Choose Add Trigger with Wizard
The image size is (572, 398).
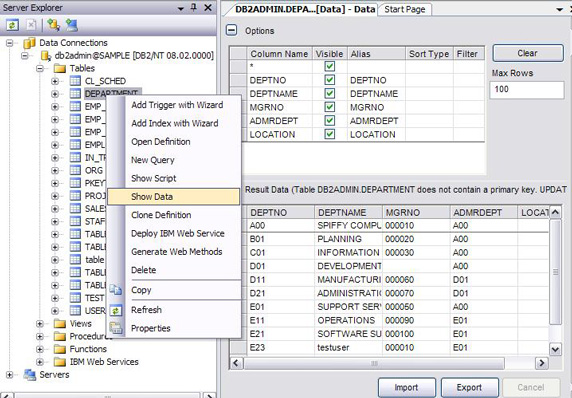(177, 105)
